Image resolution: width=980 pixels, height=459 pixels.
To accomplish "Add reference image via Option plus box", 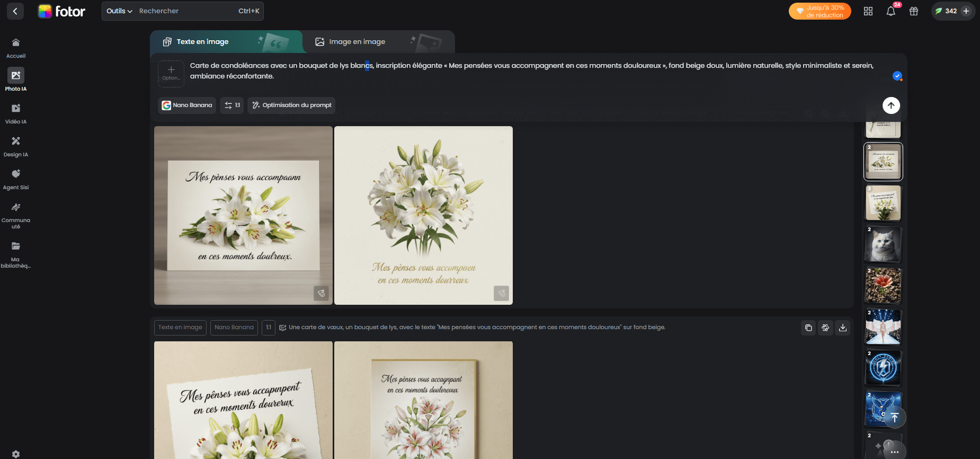I will (171, 73).
